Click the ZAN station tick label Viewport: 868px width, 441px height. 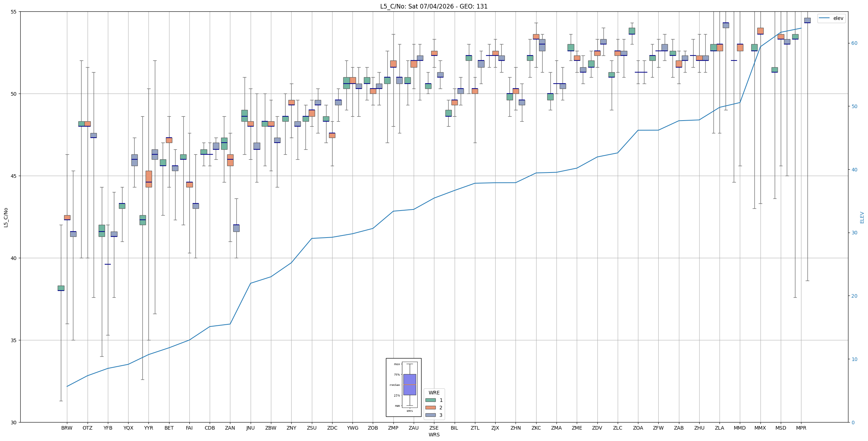[230, 428]
